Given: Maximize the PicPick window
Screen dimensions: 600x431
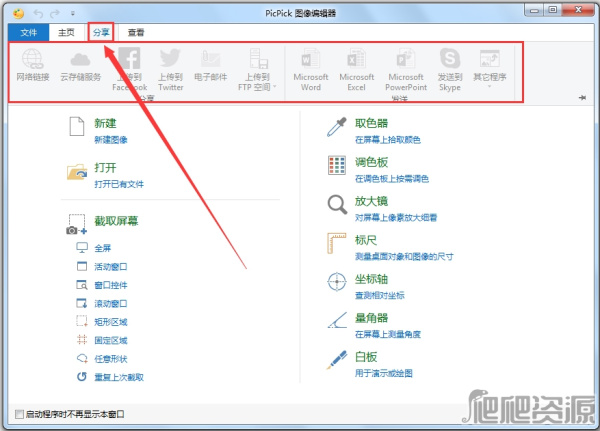Looking at the screenshot, I should (x=553, y=10).
